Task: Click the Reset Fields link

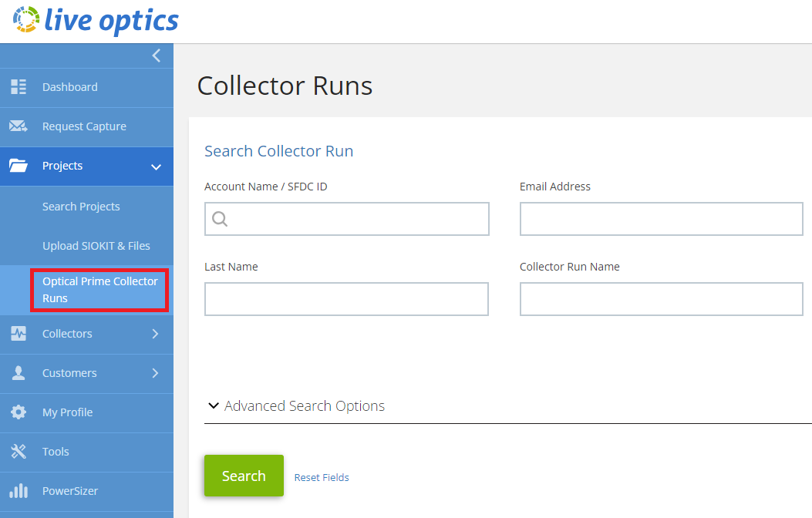Action: (322, 478)
